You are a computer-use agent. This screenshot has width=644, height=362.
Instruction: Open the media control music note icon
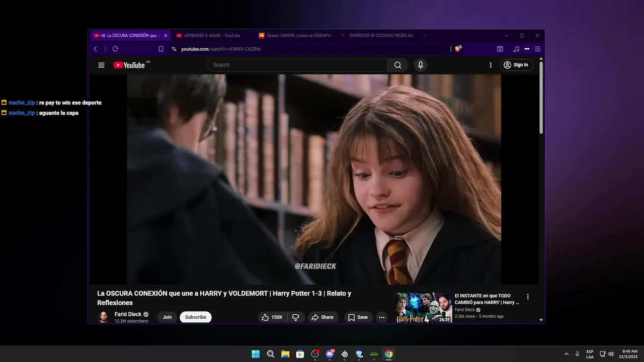[516, 49]
